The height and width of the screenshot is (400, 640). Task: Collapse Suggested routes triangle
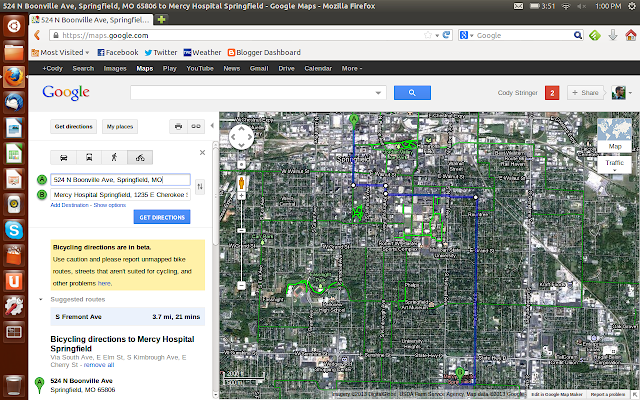tap(40, 300)
